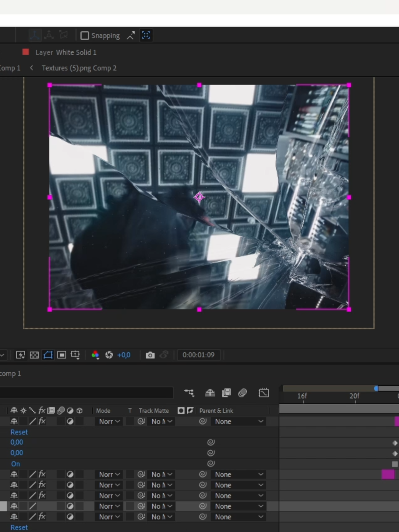Click the upper Reset link under the top layer
The height and width of the screenshot is (532, 399).
point(19,432)
